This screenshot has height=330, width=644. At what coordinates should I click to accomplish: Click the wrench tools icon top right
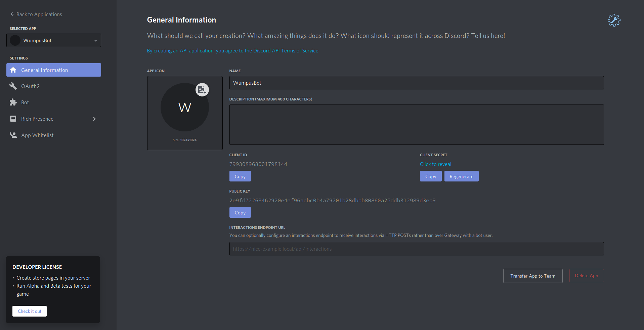pos(614,20)
